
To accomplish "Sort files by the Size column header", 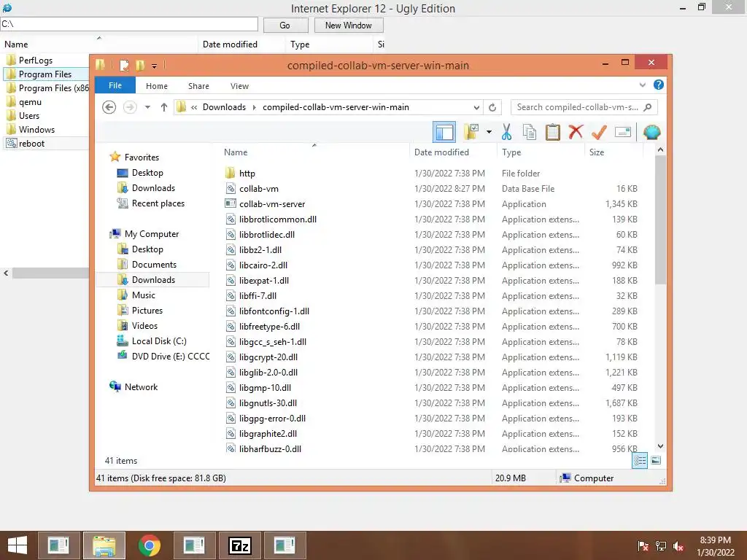I will pos(597,152).
